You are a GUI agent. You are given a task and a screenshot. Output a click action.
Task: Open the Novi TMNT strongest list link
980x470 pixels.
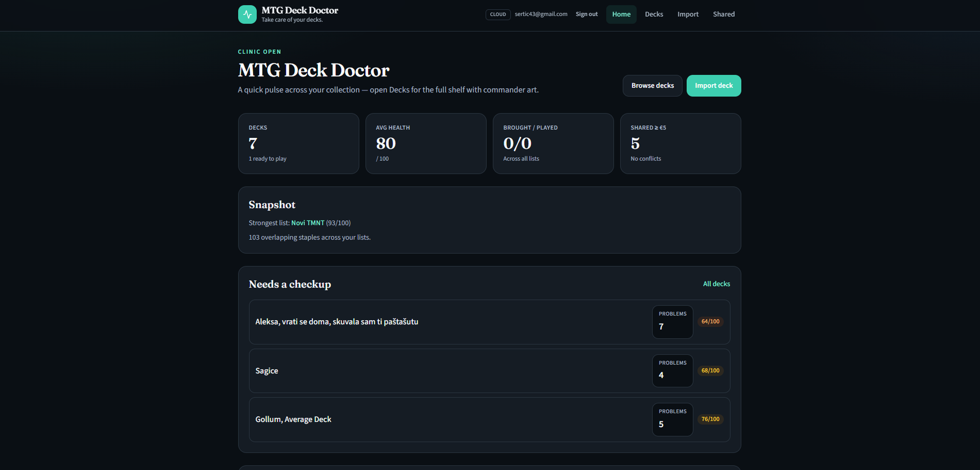click(308, 223)
